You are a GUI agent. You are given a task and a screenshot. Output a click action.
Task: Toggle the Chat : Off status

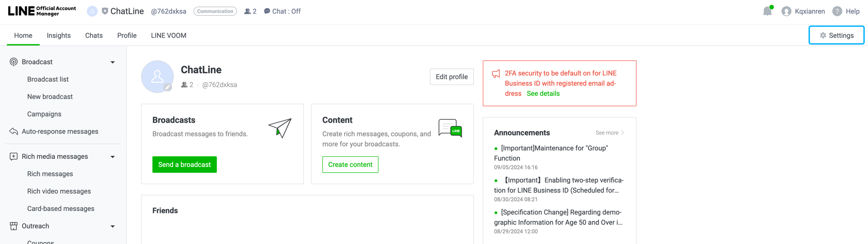[x=282, y=11]
